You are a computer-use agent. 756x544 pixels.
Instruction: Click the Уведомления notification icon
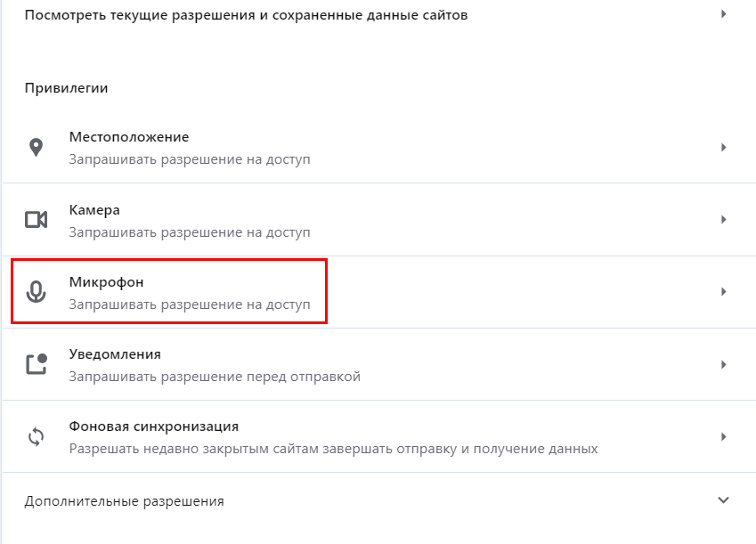[36, 364]
